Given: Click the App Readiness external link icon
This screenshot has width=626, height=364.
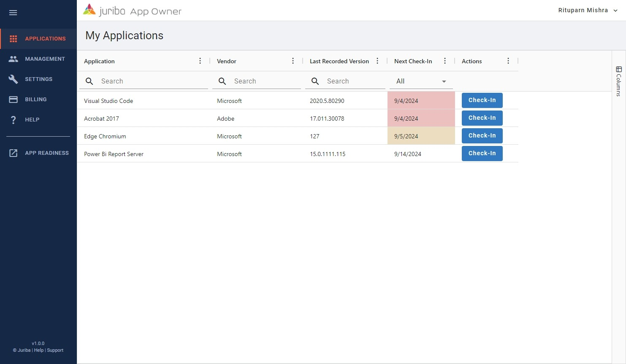Looking at the screenshot, I should 14,153.
